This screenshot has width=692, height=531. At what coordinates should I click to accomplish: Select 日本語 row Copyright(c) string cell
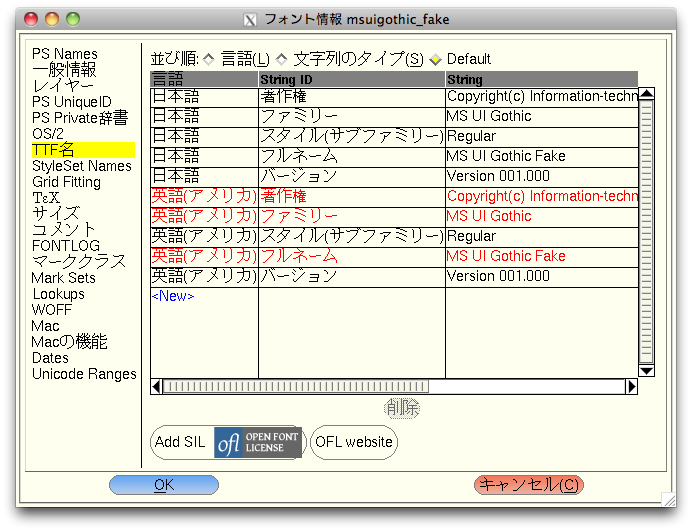coord(542,97)
